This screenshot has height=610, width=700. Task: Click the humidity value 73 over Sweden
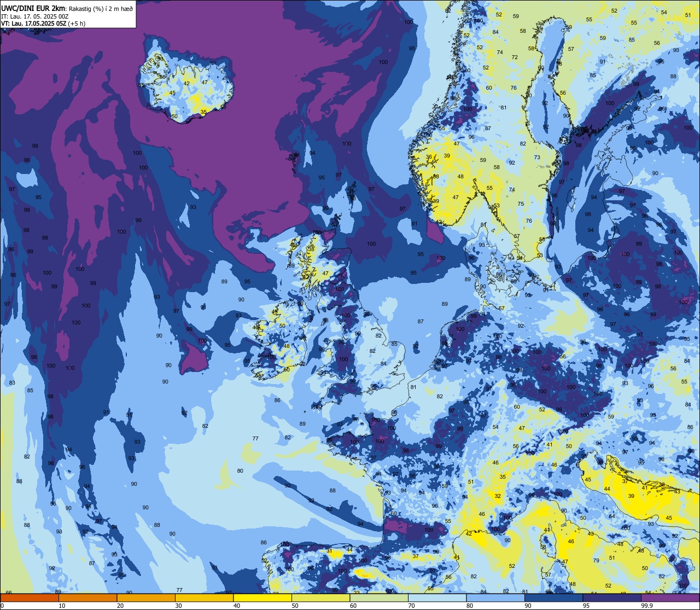[537, 158]
